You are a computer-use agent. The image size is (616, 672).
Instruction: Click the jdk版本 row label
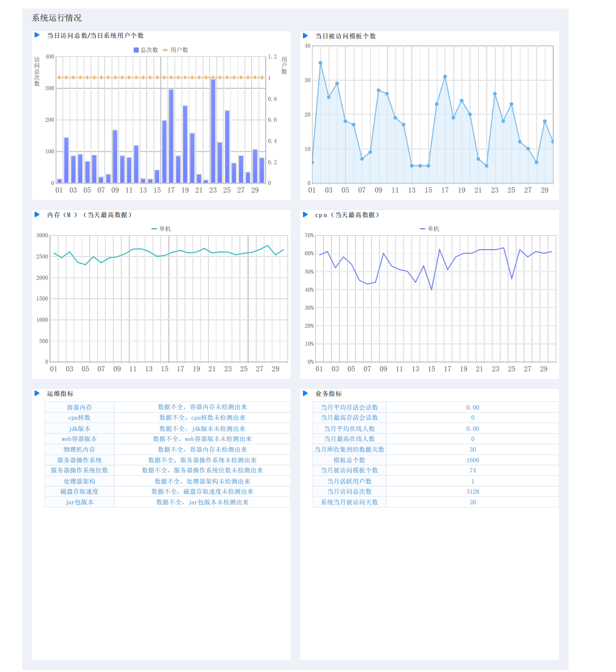click(79, 428)
